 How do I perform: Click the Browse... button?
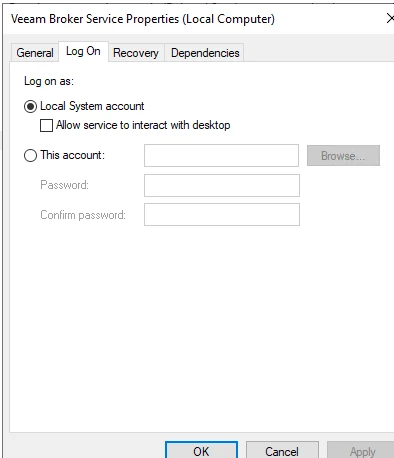(x=343, y=155)
